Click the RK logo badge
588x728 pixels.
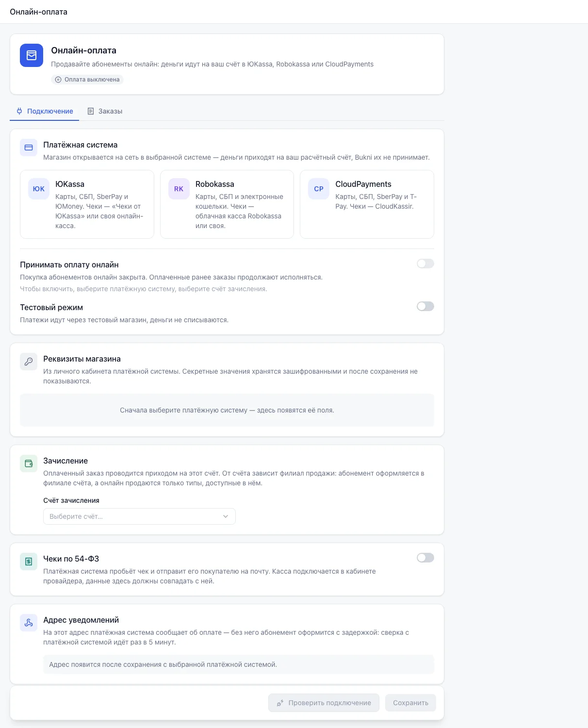pos(179,189)
